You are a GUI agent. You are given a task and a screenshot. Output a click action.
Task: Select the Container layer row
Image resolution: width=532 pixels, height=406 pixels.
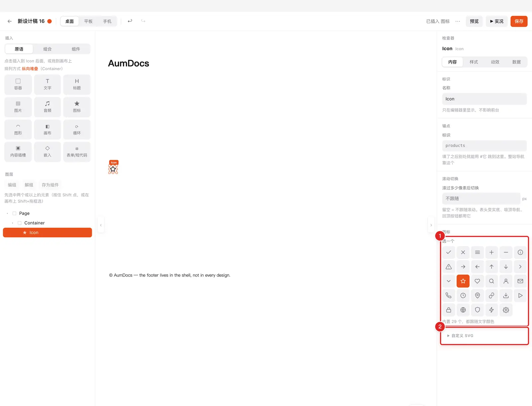point(48,223)
